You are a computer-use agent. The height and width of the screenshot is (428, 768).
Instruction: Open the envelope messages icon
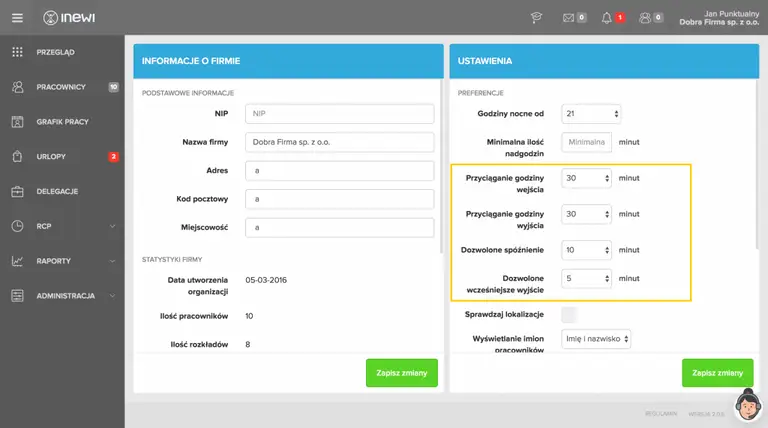(569, 17)
